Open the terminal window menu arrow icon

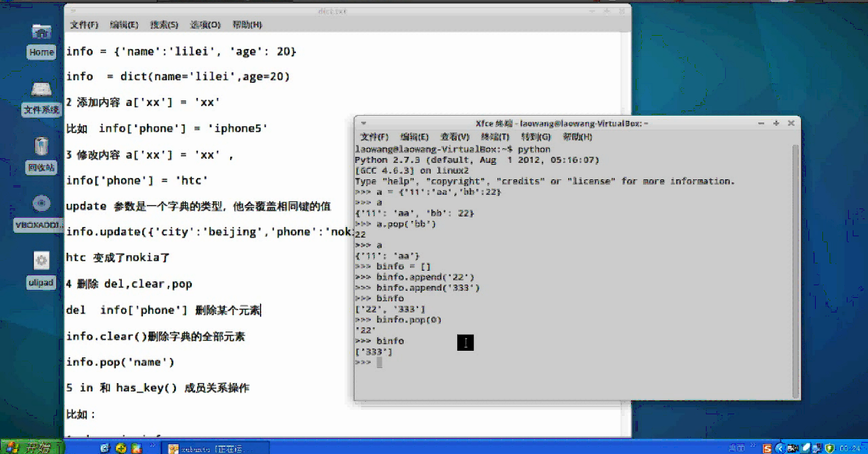click(363, 123)
